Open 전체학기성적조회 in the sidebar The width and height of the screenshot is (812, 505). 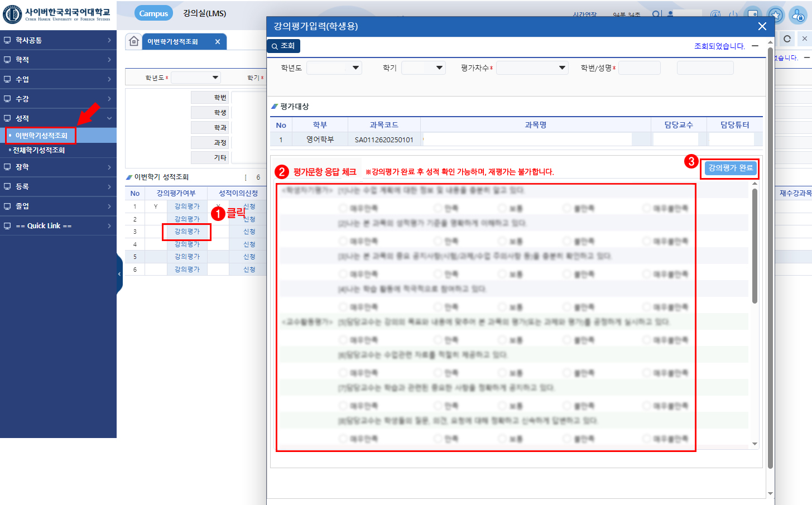coord(39,150)
